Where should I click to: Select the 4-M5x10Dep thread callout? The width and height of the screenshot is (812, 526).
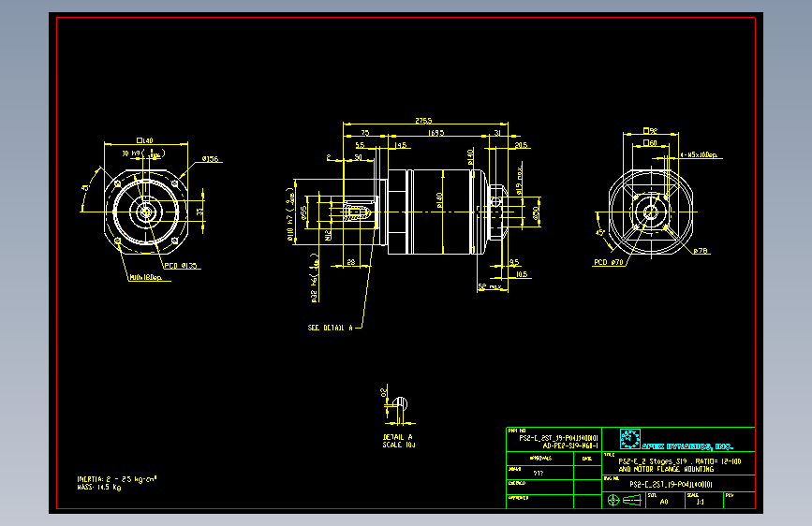699,154
